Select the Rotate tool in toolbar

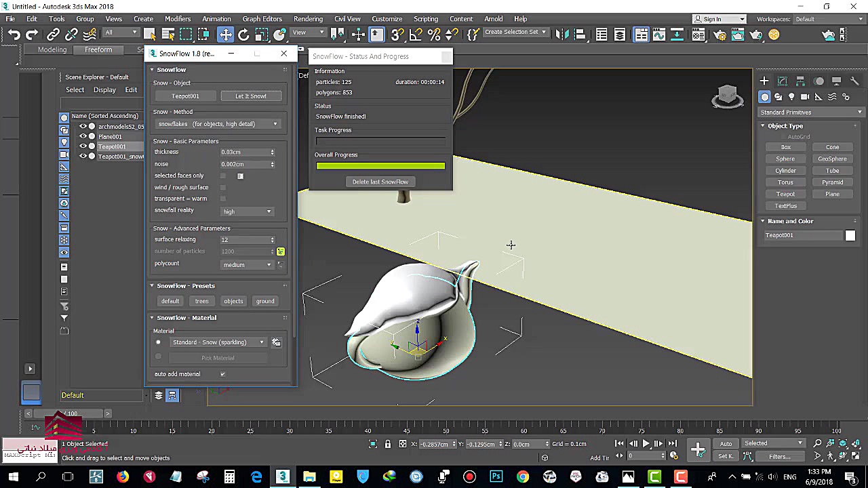coord(243,35)
